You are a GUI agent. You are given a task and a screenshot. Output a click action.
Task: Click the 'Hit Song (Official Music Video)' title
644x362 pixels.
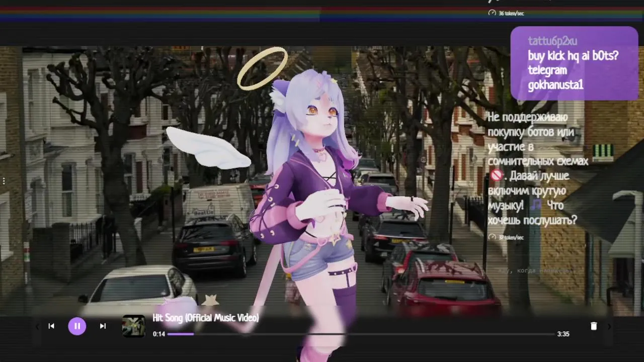click(x=206, y=318)
